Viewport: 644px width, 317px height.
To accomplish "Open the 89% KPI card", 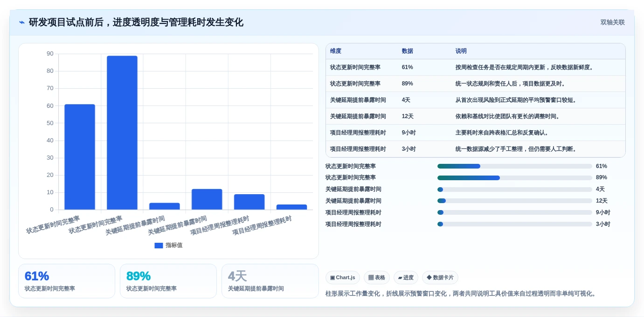I will click(168, 281).
